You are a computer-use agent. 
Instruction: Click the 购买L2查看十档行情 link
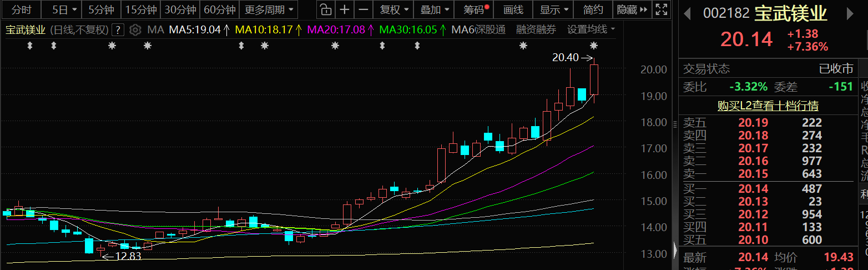coord(768,106)
